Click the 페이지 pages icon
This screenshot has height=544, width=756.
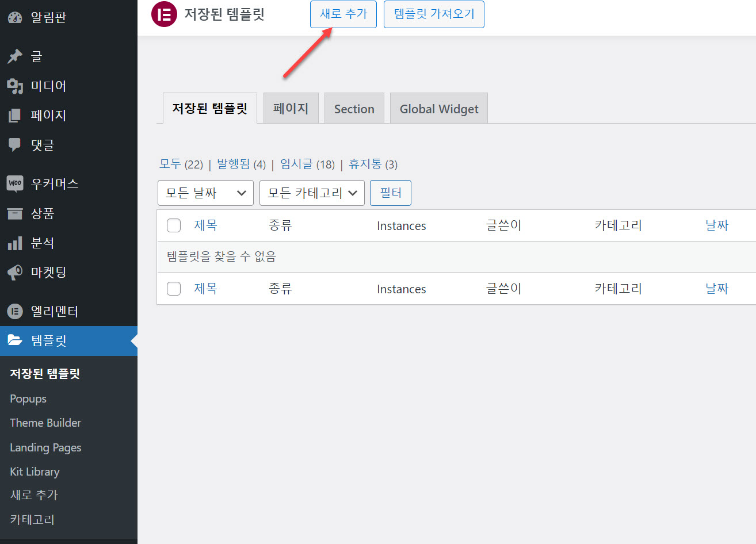[16, 115]
